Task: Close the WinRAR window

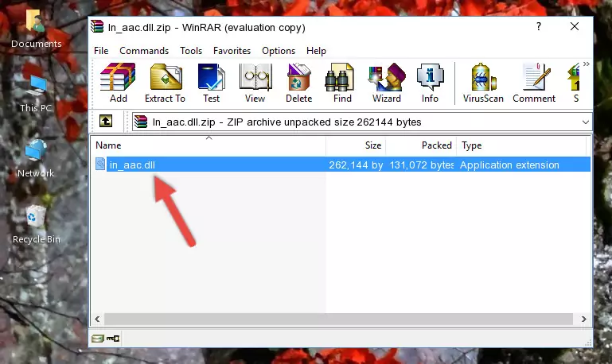Action: pyautogui.click(x=575, y=26)
